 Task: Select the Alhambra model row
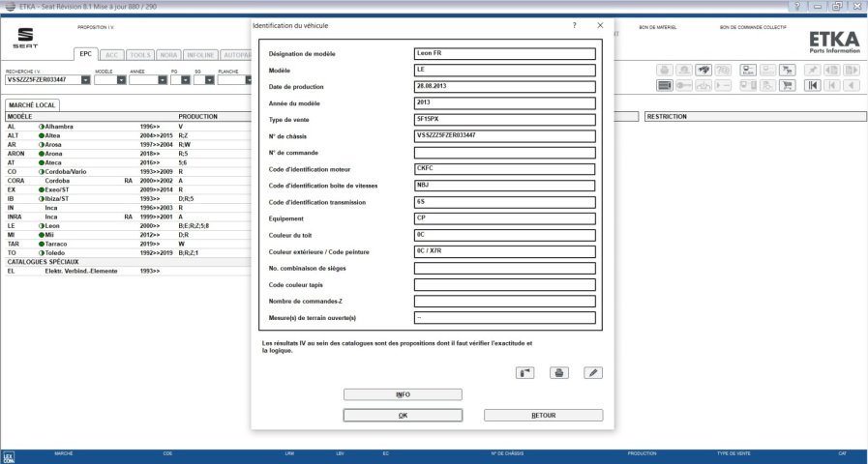pyautogui.click(x=128, y=127)
